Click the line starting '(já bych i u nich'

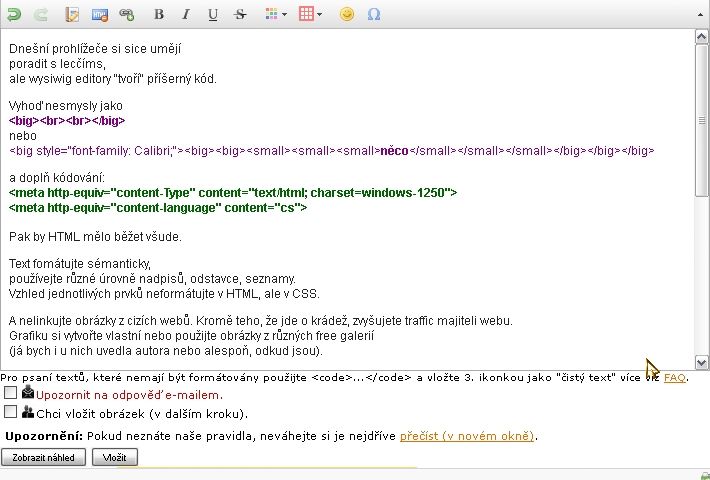click(x=166, y=351)
